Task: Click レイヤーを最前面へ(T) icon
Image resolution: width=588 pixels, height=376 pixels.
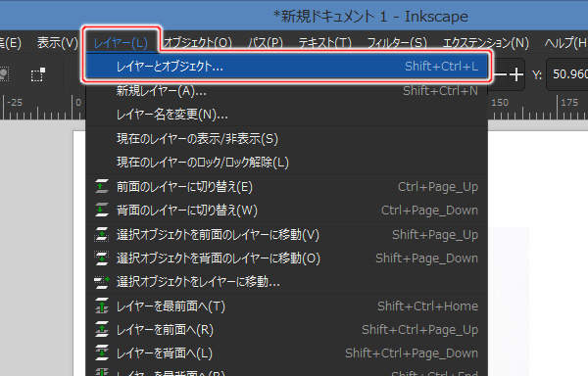Action: tap(102, 305)
